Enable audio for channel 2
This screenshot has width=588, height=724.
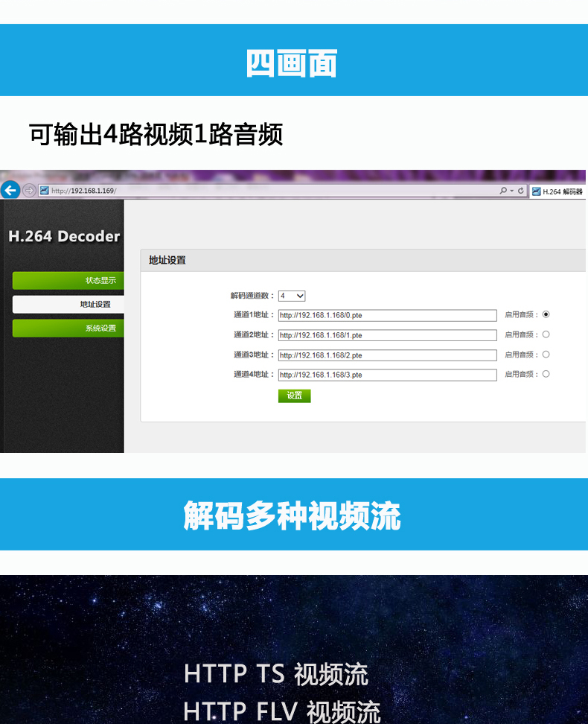click(x=546, y=334)
